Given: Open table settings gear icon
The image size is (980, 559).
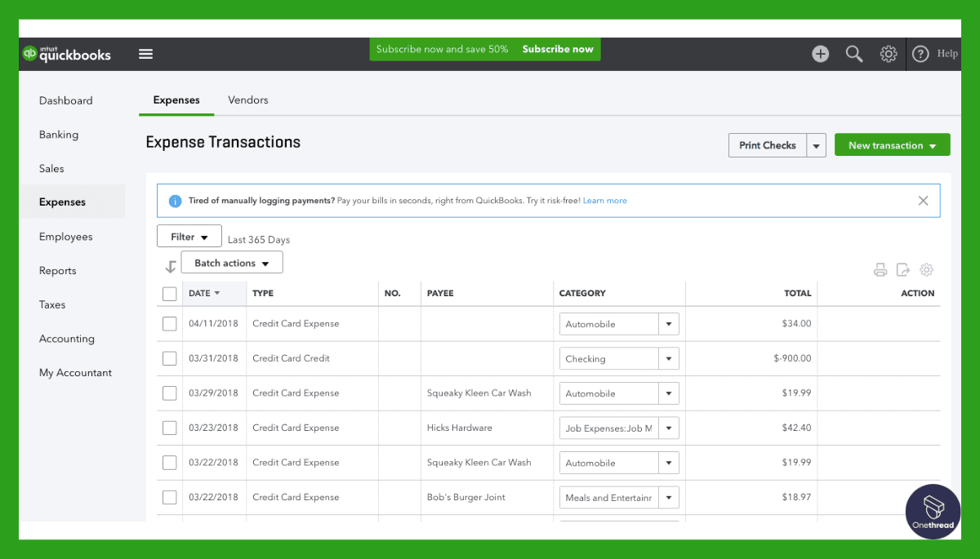Looking at the screenshot, I should point(926,270).
